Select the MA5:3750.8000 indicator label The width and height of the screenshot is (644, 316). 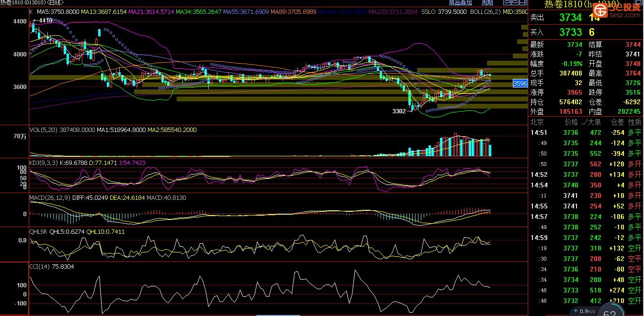[x=58, y=11]
